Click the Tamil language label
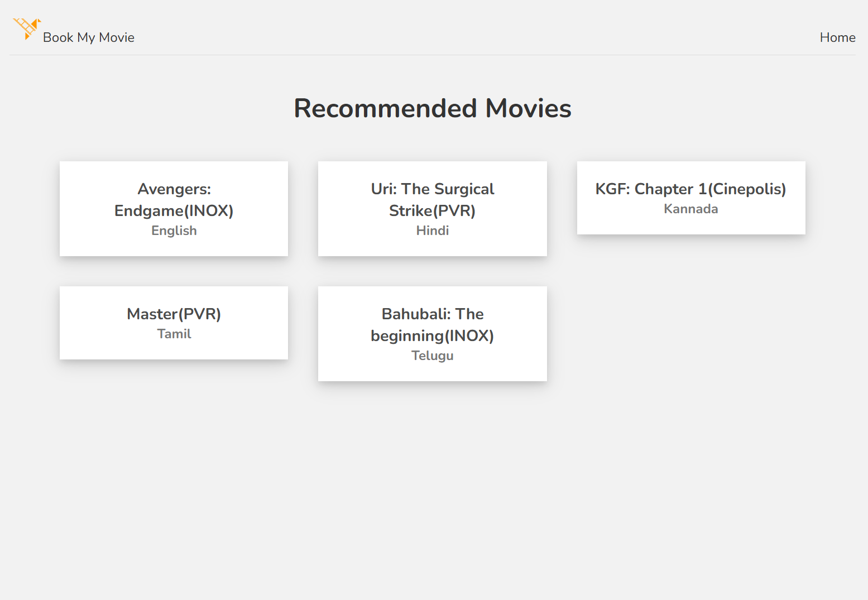The image size is (868, 600). (174, 334)
